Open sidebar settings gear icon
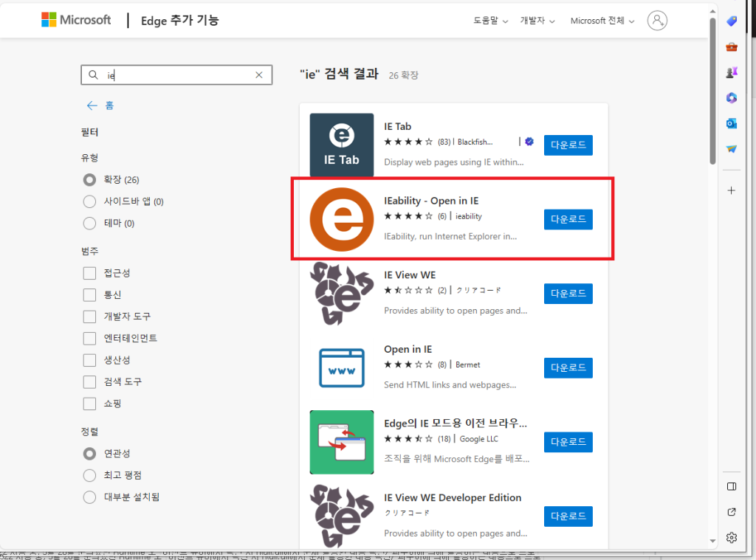 coord(732,537)
